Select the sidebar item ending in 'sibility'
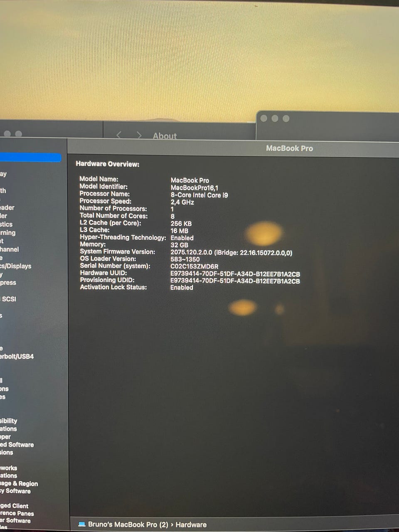This screenshot has height=532, width=399. coord(9,421)
